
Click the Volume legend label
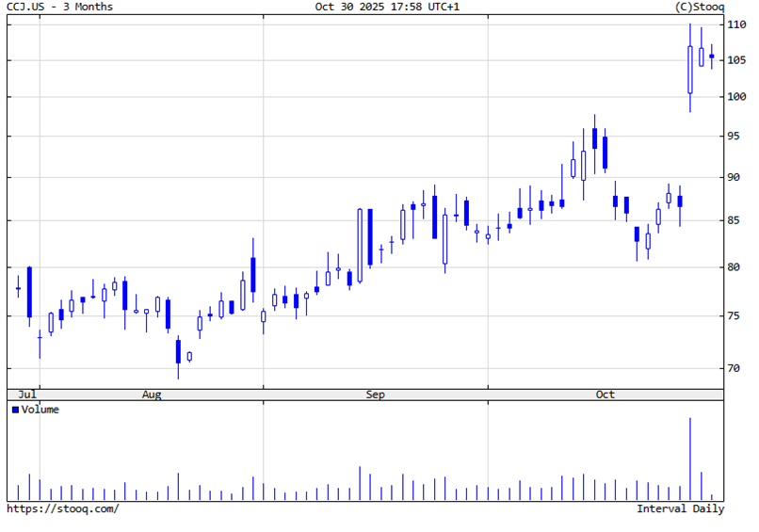(x=40, y=410)
